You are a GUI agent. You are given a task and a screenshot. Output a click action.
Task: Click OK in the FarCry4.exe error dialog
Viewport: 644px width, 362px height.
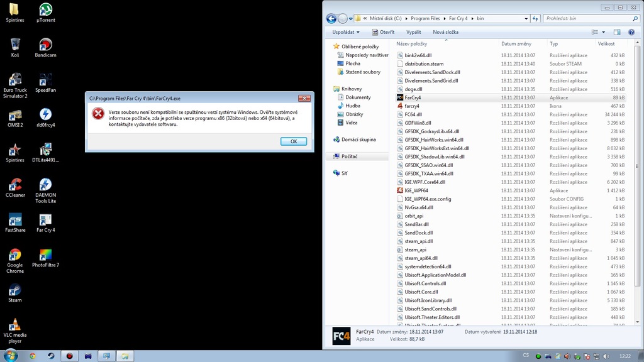[x=293, y=141]
